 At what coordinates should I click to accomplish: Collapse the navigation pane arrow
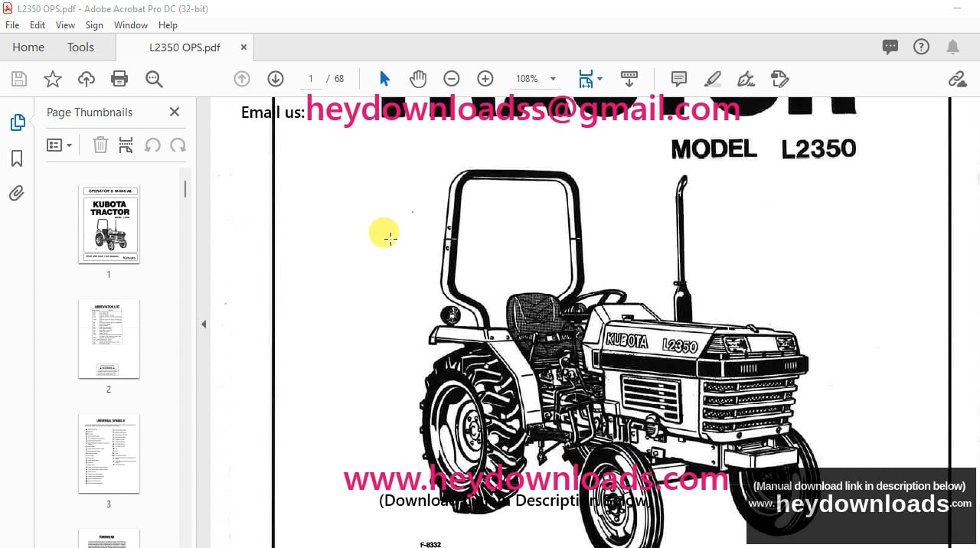204,325
